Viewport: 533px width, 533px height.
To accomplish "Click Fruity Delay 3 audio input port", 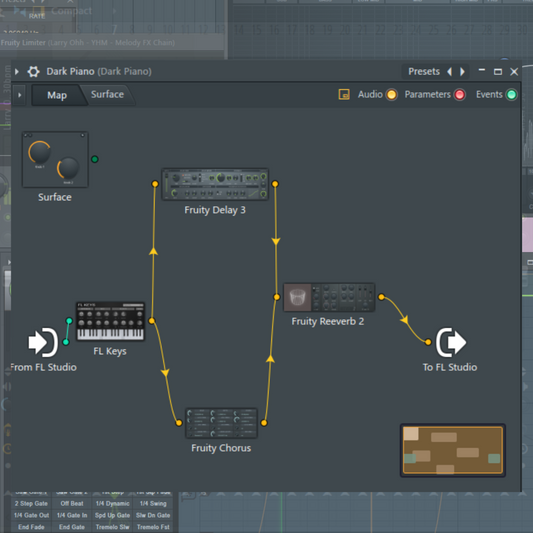I will click(x=155, y=184).
